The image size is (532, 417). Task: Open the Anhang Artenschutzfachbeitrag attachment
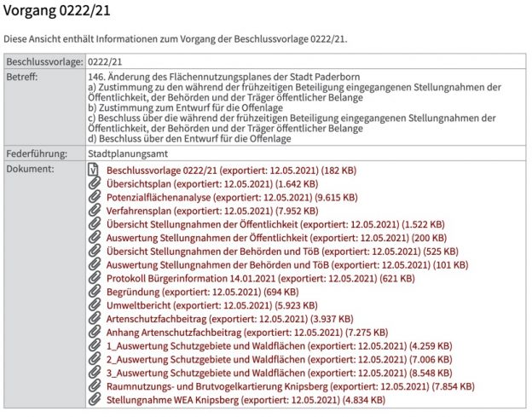pos(247,333)
